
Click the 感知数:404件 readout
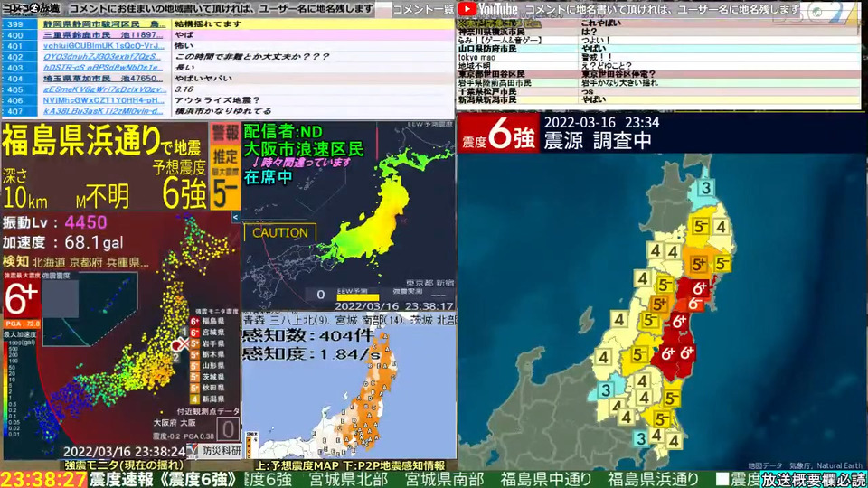pos(307,336)
